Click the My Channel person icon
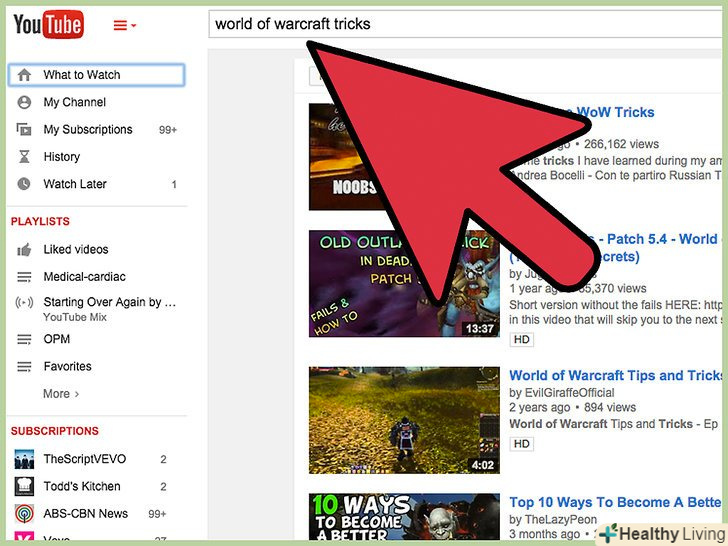The image size is (728, 546). 24,102
